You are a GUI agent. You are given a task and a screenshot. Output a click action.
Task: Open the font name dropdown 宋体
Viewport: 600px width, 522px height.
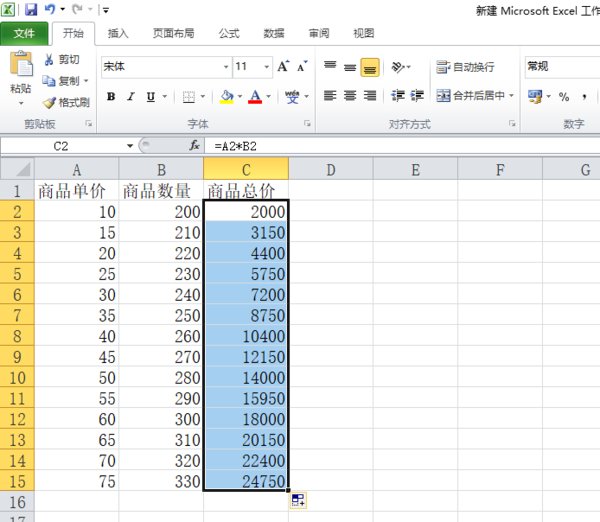pyautogui.click(x=226, y=67)
